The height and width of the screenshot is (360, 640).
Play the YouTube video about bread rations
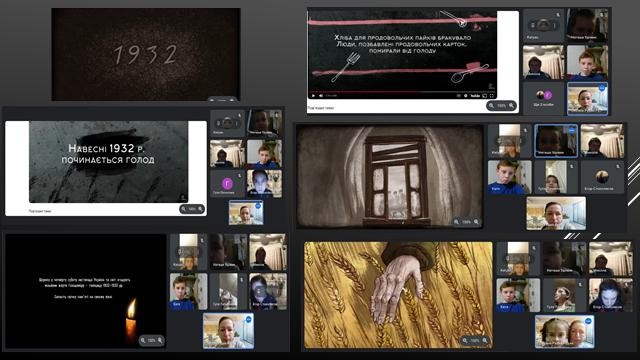313,96
